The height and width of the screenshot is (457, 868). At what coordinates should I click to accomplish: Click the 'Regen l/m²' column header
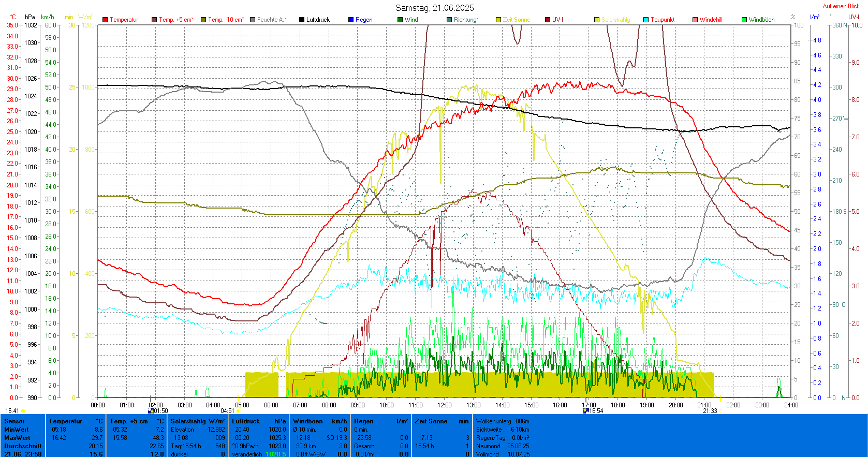pos(381,421)
